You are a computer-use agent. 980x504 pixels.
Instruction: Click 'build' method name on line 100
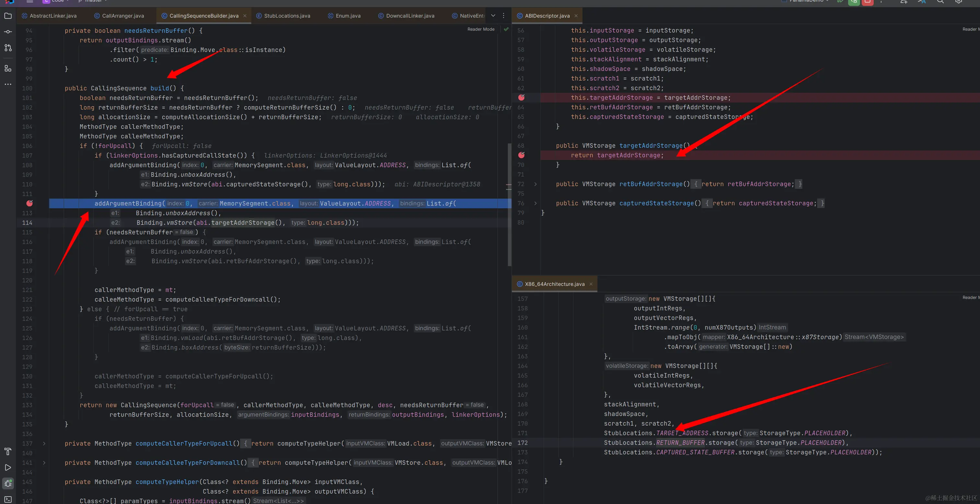tap(159, 88)
